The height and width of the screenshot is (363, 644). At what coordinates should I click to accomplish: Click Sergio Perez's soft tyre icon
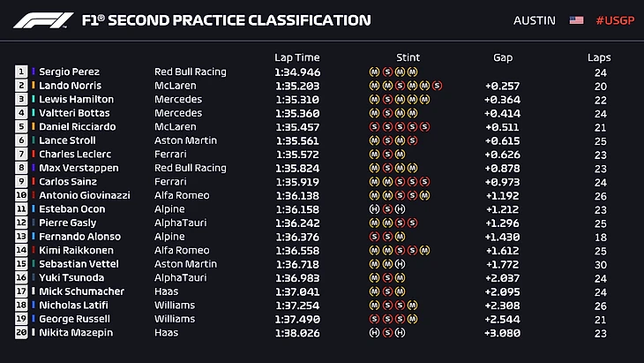pyautogui.click(x=387, y=72)
